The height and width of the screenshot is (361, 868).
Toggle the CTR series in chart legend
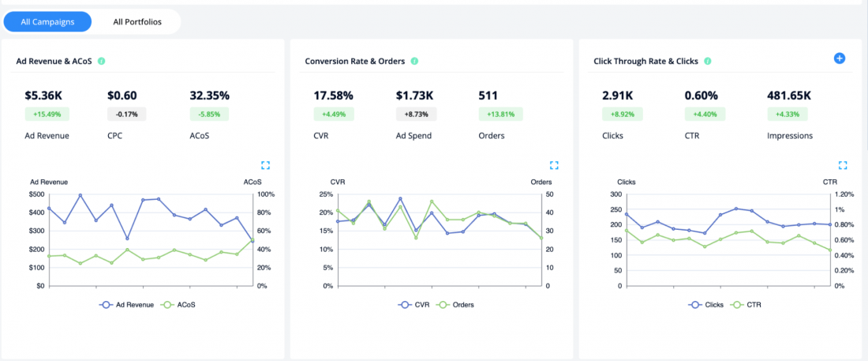pos(747,304)
